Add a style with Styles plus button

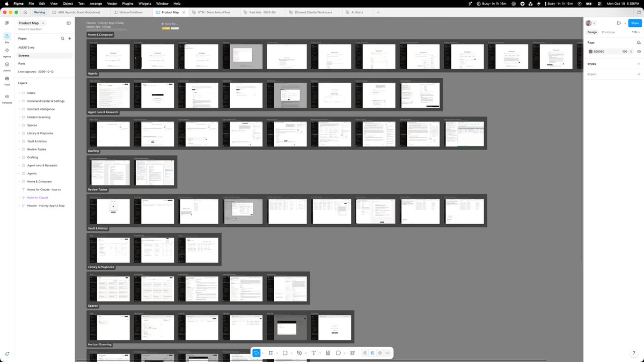tap(639, 64)
